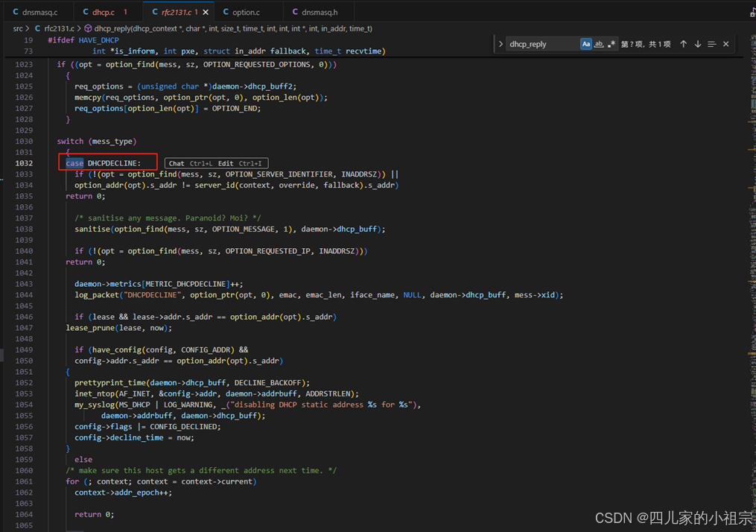The width and height of the screenshot is (756, 532).
Task: Click 'return 0;' on line 1064
Action: (x=95, y=514)
